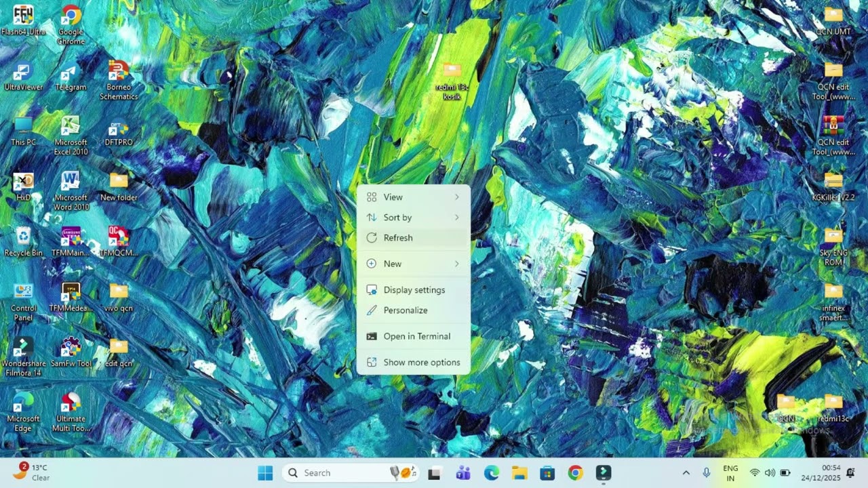The width and height of the screenshot is (868, 488).
Task: Select the QCN UMT folder
Action: tap(833, 21)
